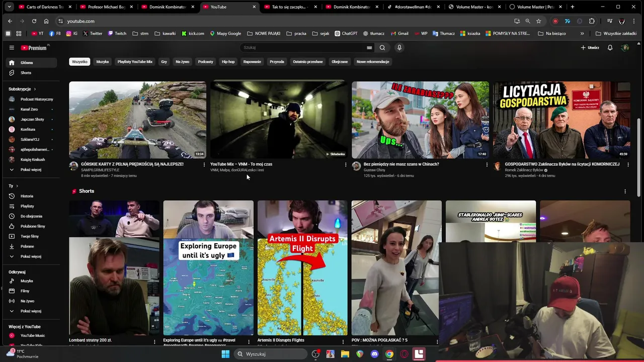Viewport: 644px width, 362px height.
Task: Open Do obejrzenia watch later list
Action: (x=30, y=216)
